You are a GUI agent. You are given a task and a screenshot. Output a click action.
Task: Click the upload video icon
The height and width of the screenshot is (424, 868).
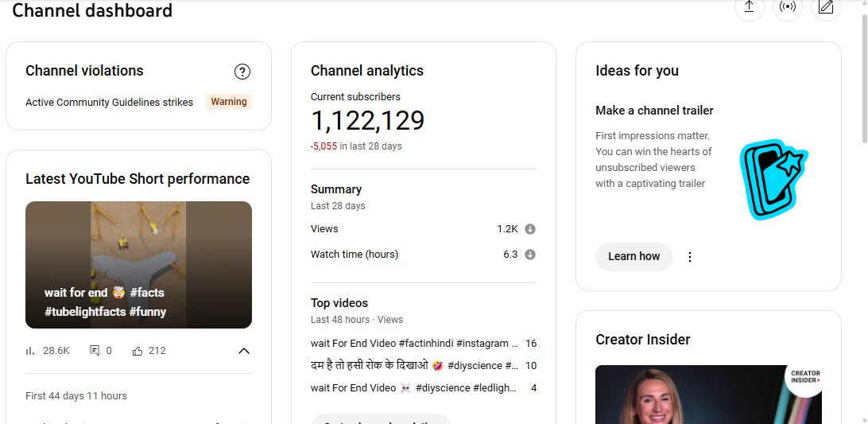point(748,7)
